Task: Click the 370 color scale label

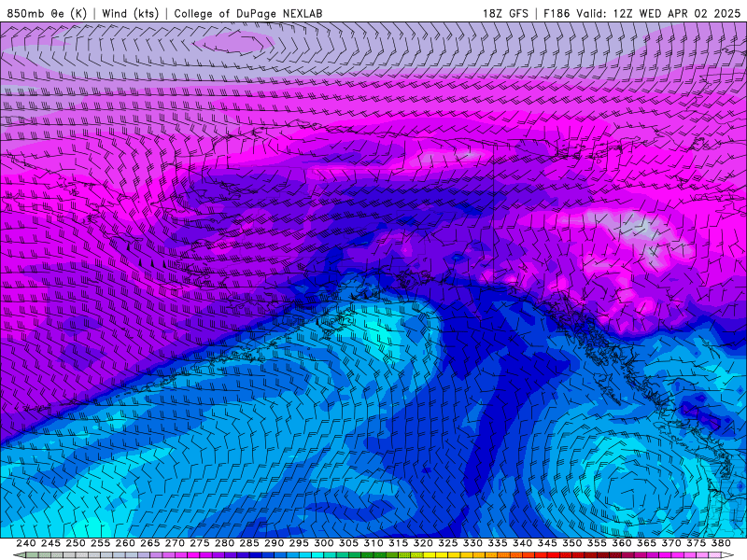Action: (671, 543)
